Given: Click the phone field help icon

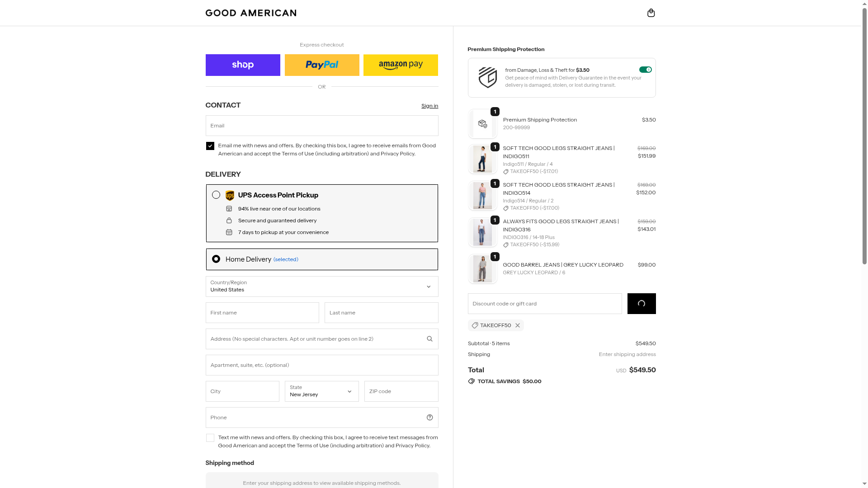Looking at the screenshot, I should 429,418.
